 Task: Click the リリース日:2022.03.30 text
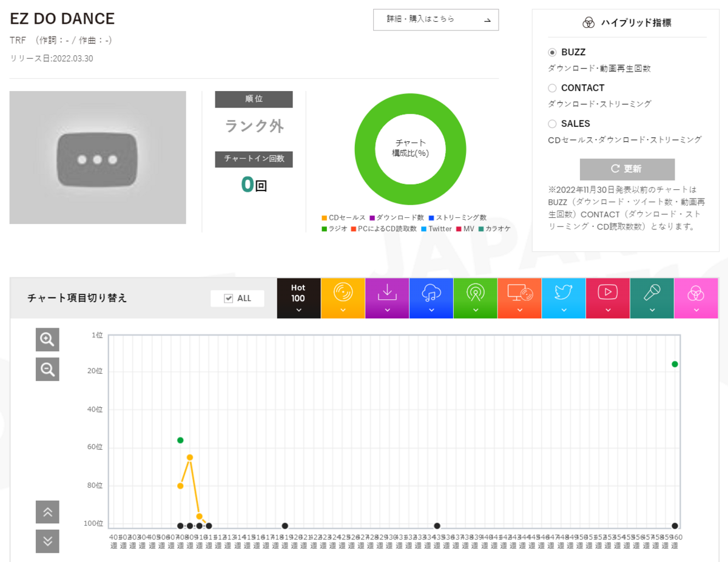[52, 58]
